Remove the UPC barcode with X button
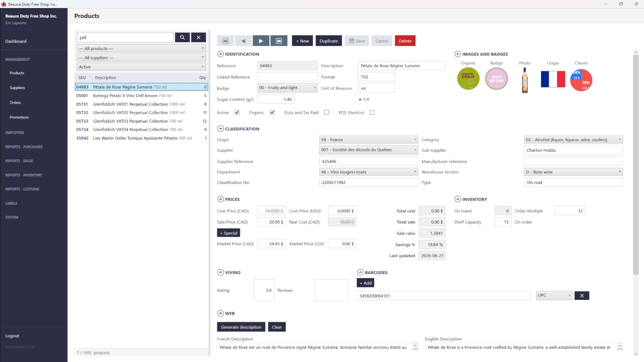Image resolution: width=644 pixels, height=362 pixels. tap(582, 295)
